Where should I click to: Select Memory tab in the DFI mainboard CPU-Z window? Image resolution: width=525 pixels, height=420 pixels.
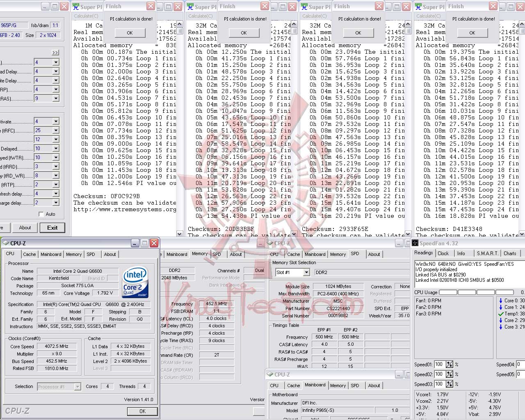coord(338,386)
